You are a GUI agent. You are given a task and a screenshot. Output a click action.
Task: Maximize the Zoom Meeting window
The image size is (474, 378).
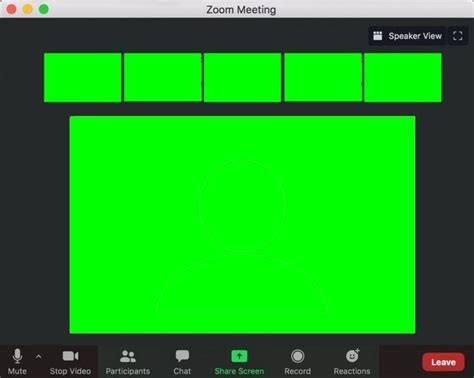[44, 9]
